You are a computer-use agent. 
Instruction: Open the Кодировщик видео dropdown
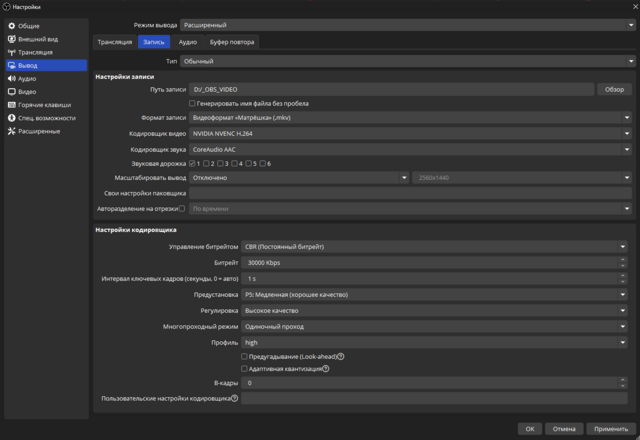click(411, 133)
